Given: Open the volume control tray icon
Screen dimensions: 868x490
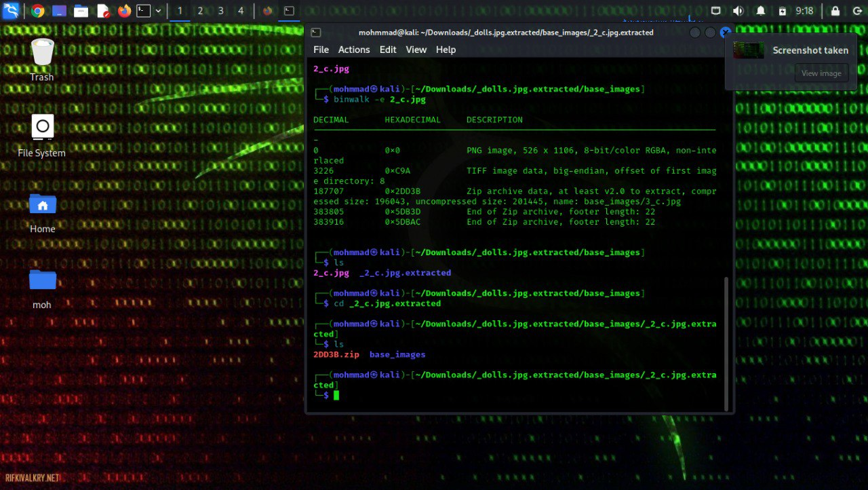Looking at the screenshot, I should tap(738, 11).
